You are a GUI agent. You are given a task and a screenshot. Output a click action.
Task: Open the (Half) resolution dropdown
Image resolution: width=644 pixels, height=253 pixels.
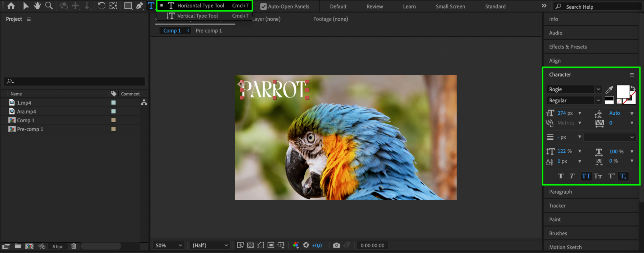(x=210, y=245)
